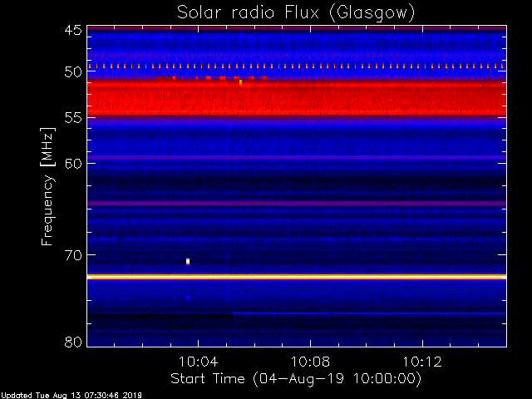Click the 45 frequency tick label
Screen dimensions: 532x399
click(x=74, y=30)
